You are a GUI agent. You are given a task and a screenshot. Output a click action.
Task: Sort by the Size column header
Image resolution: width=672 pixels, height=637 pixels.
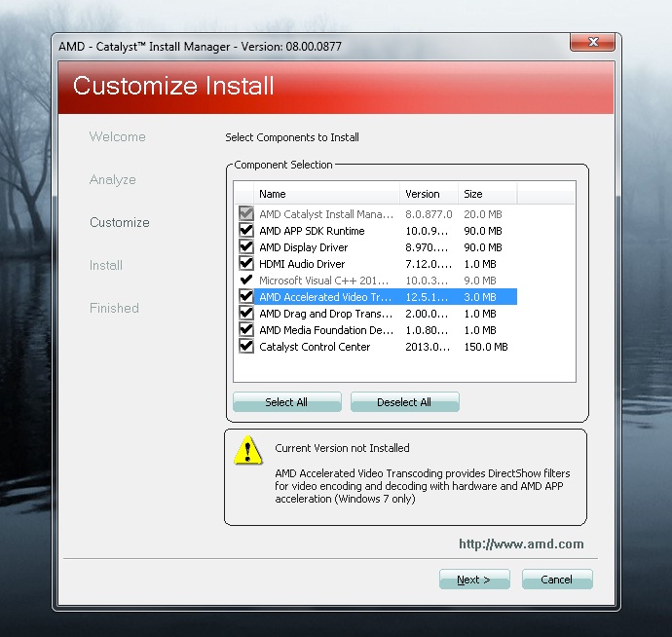click(x=487, y=194)
